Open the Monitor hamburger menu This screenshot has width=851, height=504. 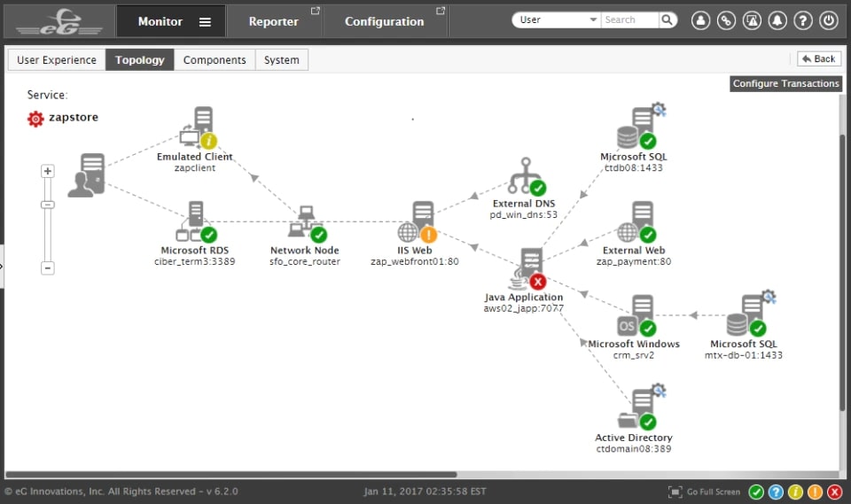coord(205,21)
